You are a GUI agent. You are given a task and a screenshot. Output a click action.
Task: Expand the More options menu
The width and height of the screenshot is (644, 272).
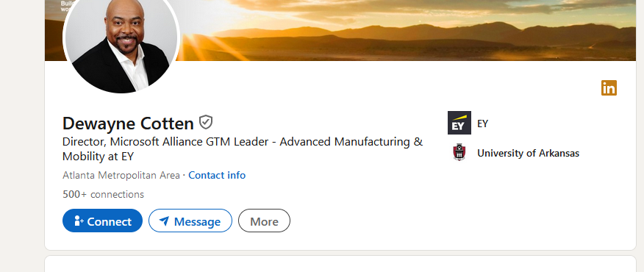264,221
